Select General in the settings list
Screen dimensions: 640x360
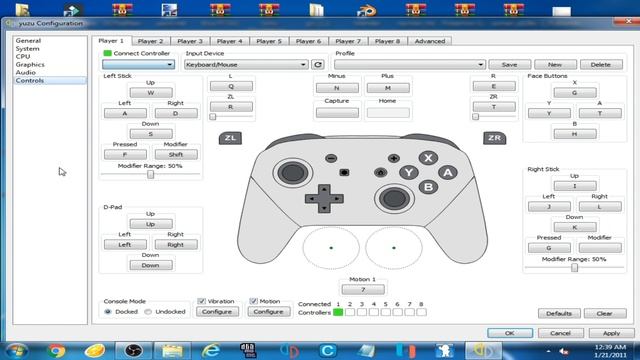click(x=28, y=41)
